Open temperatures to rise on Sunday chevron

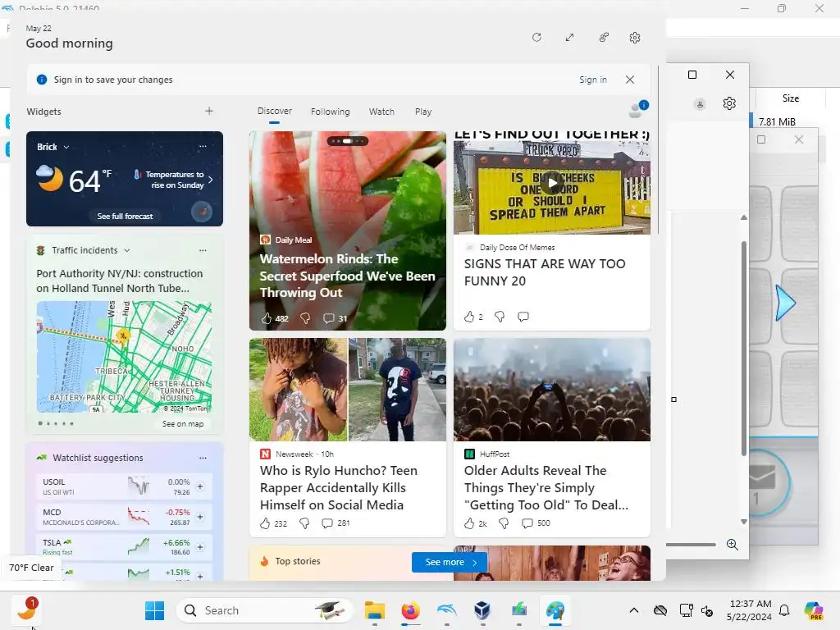pyautogui.click(x=211, y=180)
